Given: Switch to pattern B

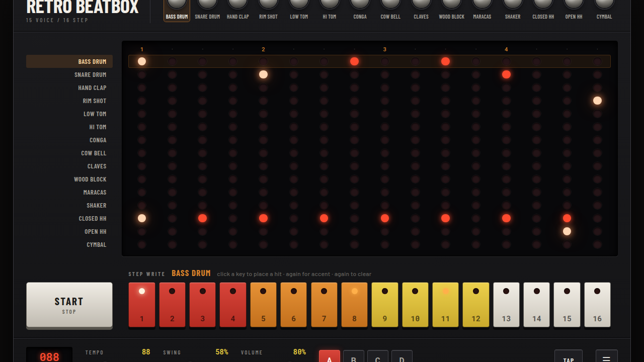Looking at the screenshot, I should click(354, 356).
